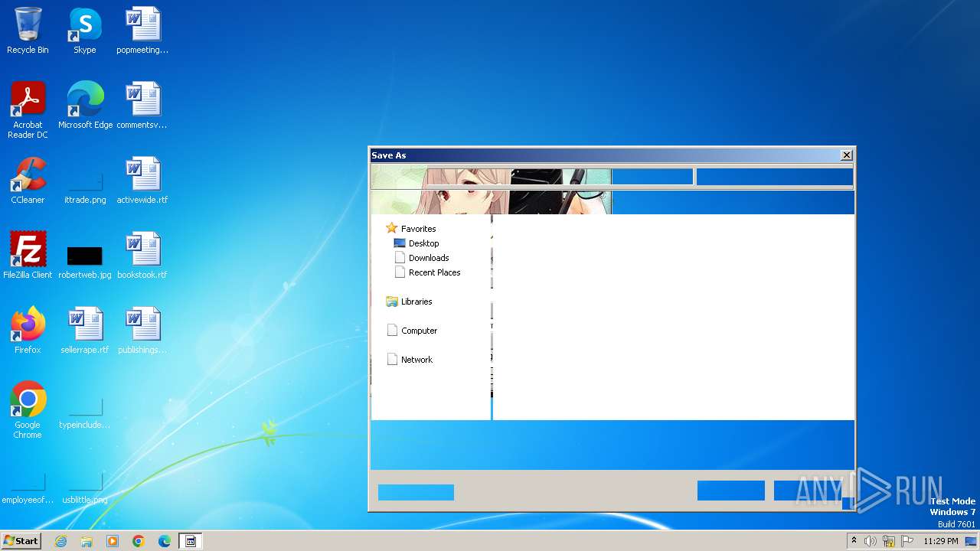This screenshot has height=551, width=980.
Task: Click the taskbar clock showing 11:29 PM
Action: (x=940, y=541)
